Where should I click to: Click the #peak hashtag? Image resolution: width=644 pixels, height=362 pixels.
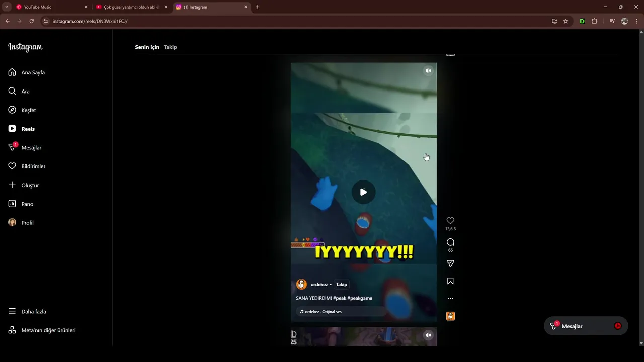click(x=339, y=298)
